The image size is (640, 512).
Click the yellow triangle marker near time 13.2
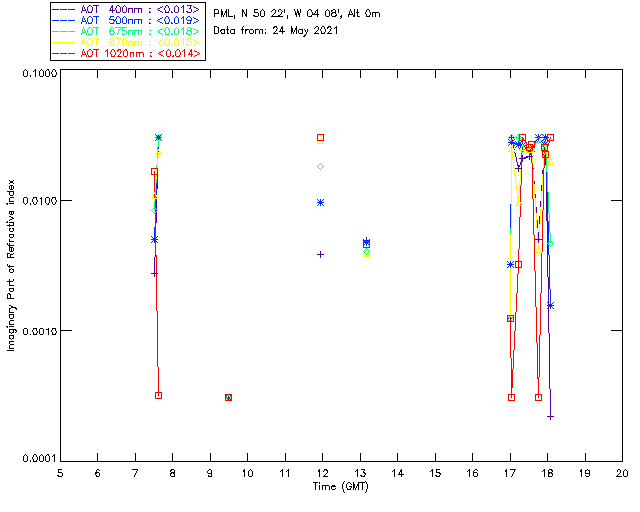(x=367, y=254)
